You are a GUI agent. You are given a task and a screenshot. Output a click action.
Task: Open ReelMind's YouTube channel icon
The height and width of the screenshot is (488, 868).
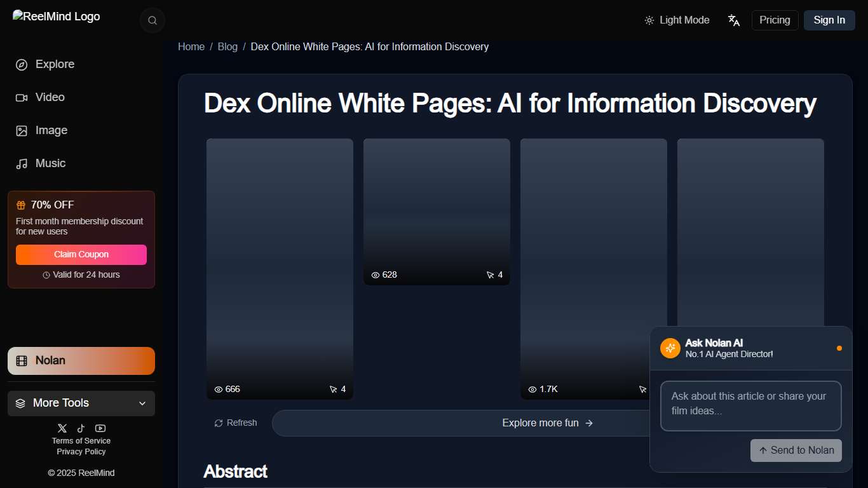100,428
